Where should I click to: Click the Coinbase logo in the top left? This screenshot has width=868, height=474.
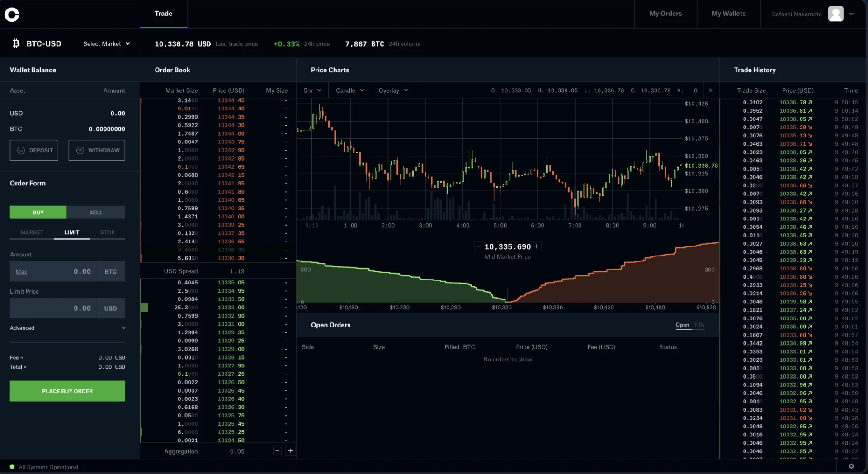pyautogui.click(x=12, y=14)
